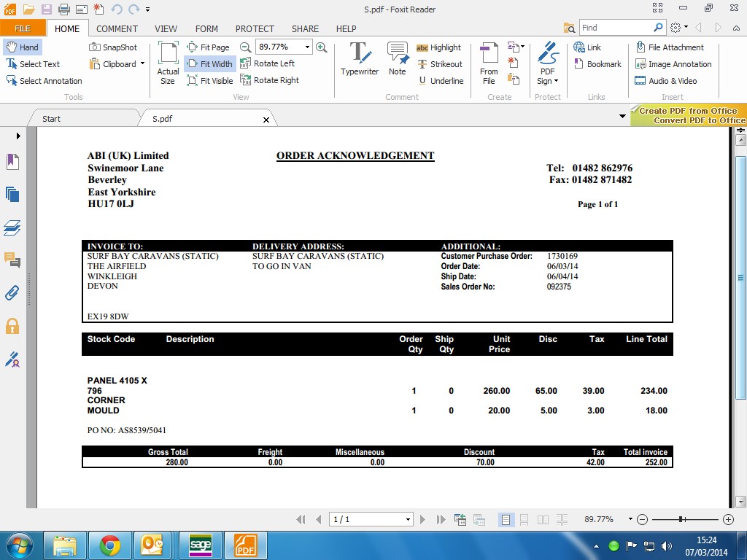Open the document tab list dropdown arrow
The image size is (747, 560).
[x=622, y=116]
